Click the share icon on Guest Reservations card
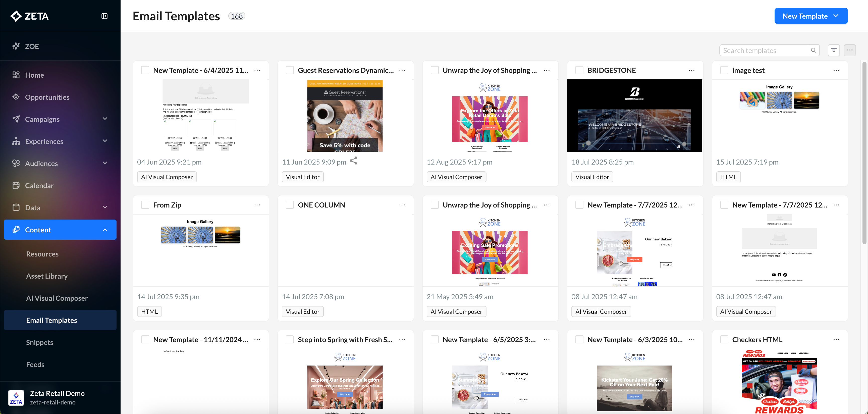The width and height of the screenshot is (868, 414). click(353, 161)
